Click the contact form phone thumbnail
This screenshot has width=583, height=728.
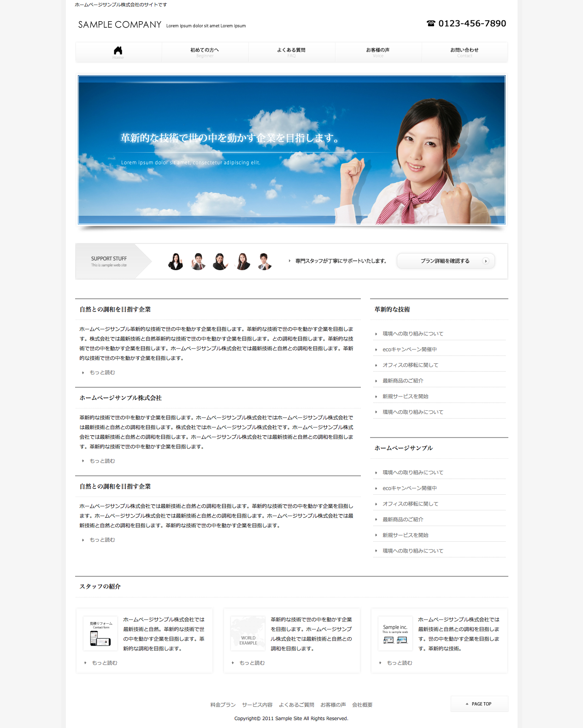pos(100,633)
